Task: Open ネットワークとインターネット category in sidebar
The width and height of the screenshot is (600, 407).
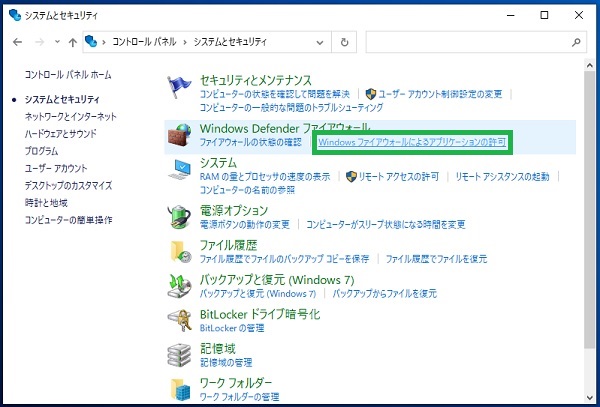Action: (70, 117)
